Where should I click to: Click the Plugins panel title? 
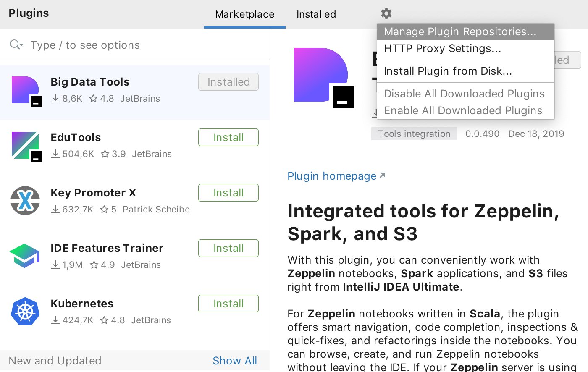click(29, 13)
